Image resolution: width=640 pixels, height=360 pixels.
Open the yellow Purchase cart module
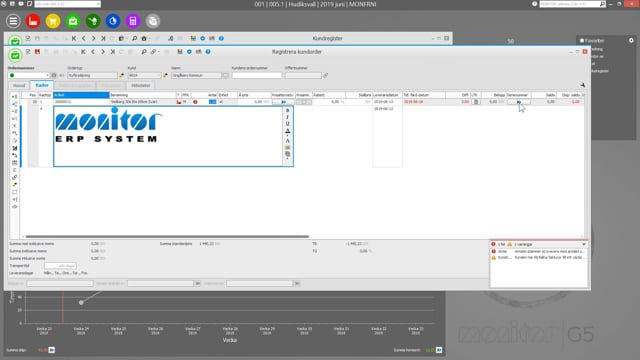(x=53, y=21)
